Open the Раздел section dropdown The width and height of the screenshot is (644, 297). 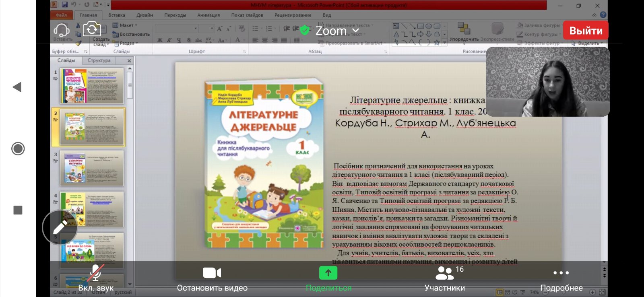click(125, 43)
